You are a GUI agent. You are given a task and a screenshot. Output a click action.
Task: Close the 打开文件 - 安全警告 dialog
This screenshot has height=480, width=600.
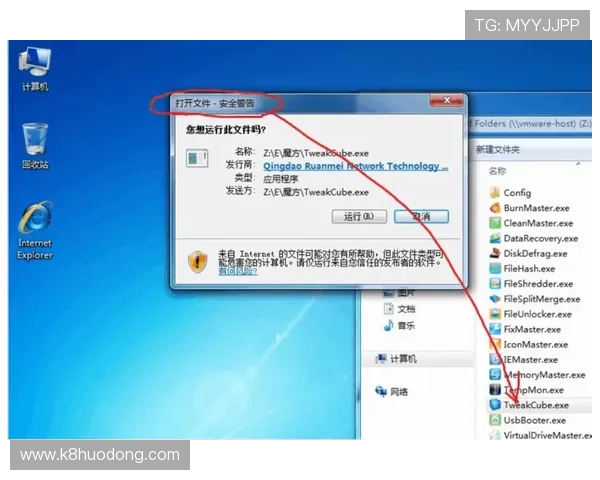coord(445,100)
